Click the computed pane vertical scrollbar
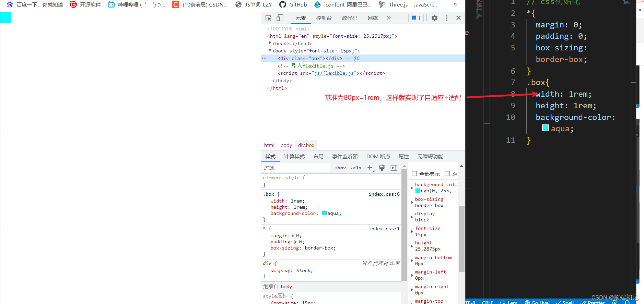 461,239
